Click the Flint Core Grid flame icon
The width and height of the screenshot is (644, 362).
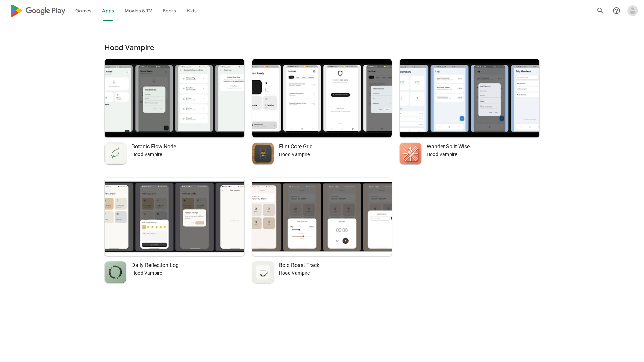click(x=263, y=154)
